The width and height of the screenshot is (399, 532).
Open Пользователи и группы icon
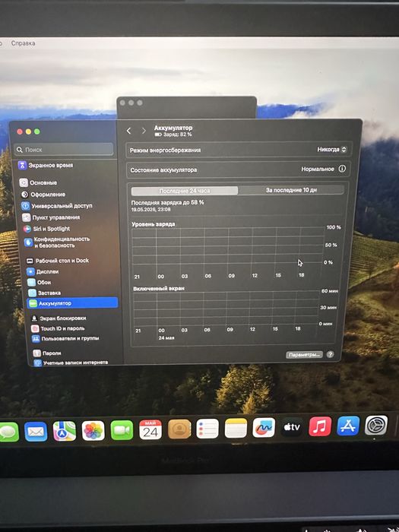coord(36,338)
